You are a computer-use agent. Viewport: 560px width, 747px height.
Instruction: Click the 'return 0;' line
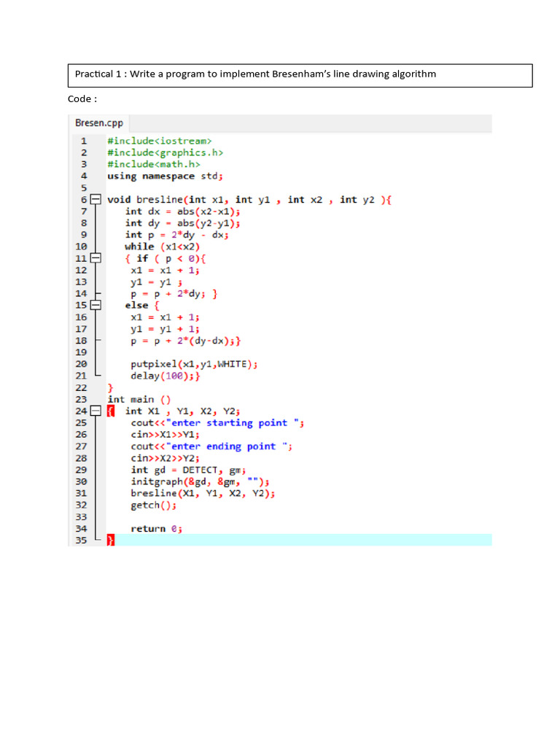pos(157,529)
